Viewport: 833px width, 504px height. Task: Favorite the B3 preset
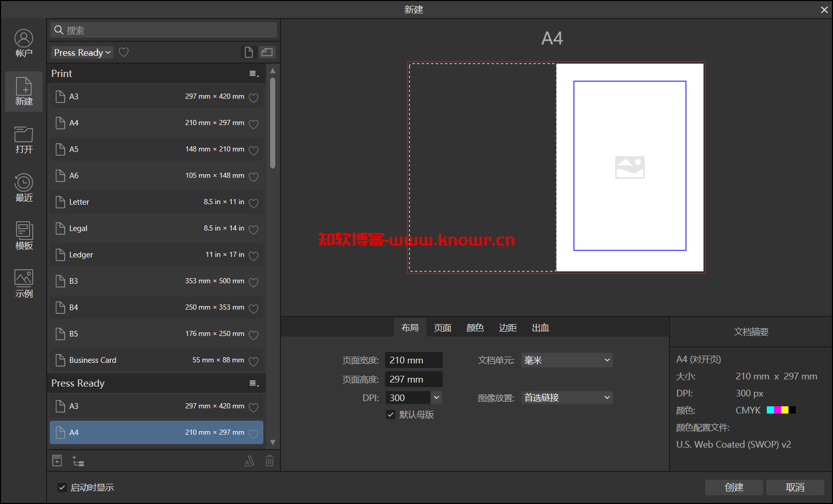coord(254,282)
